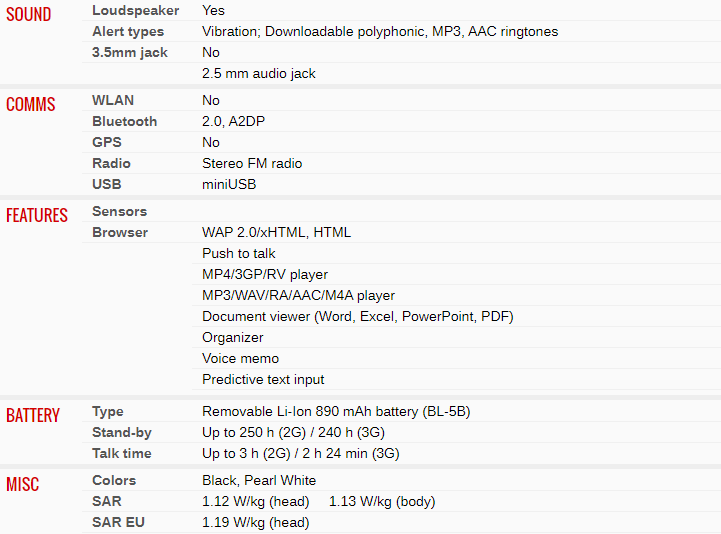Click the WLAN spec label

pyautogui.click(x=113, y=100)
